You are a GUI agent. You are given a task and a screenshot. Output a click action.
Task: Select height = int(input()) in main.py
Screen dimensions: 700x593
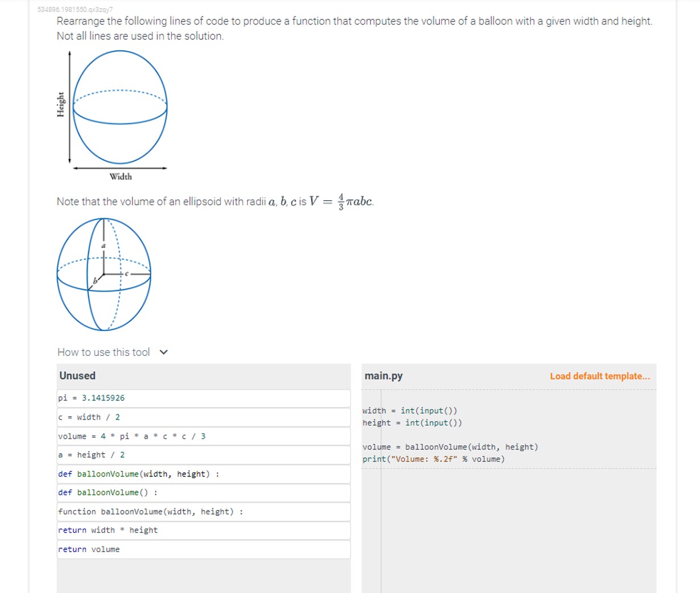(x=411, y=422)
